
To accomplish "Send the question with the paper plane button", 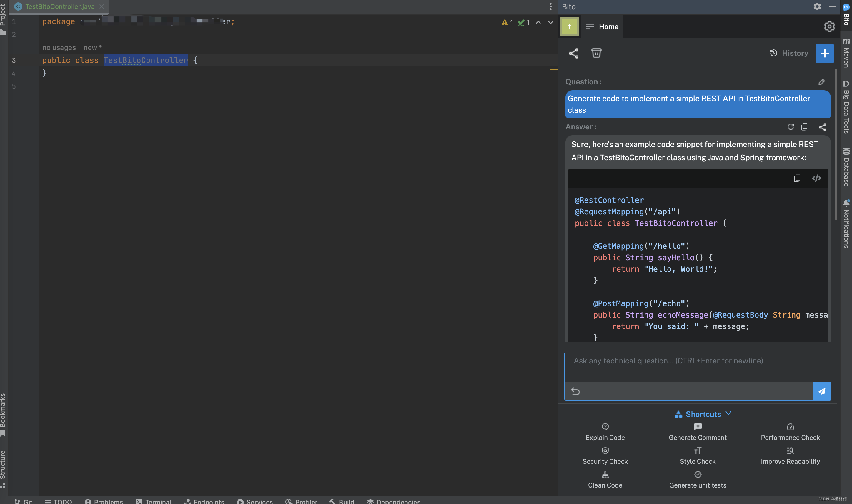I will [821, 391].
